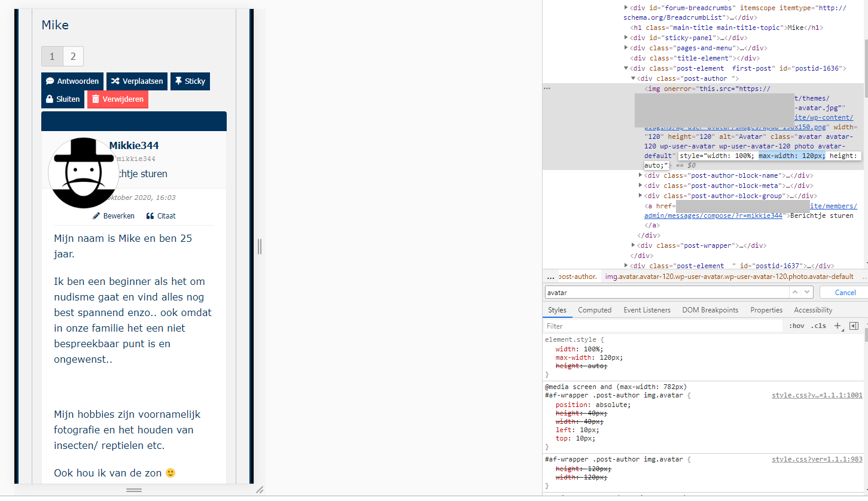Click the Bewerken pencil edit link
The height and width of the screenshot is (501, 868).
coord(114,216)
